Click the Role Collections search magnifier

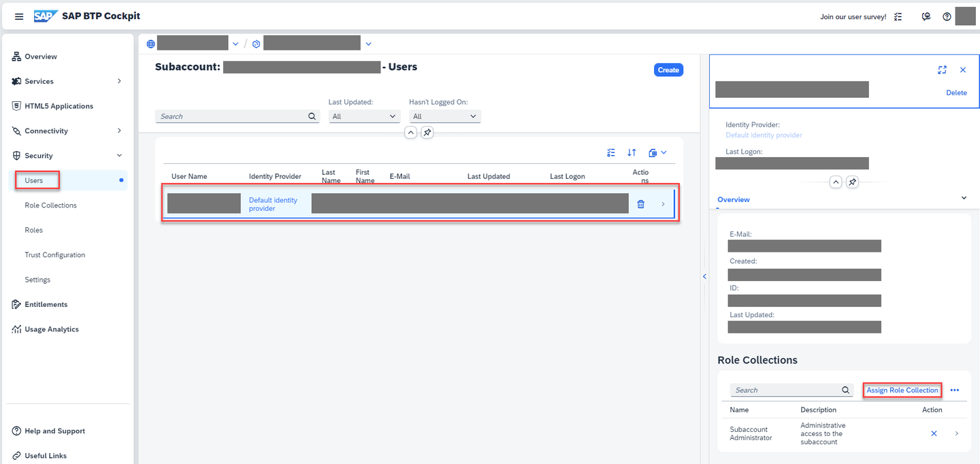pos(846,390)
